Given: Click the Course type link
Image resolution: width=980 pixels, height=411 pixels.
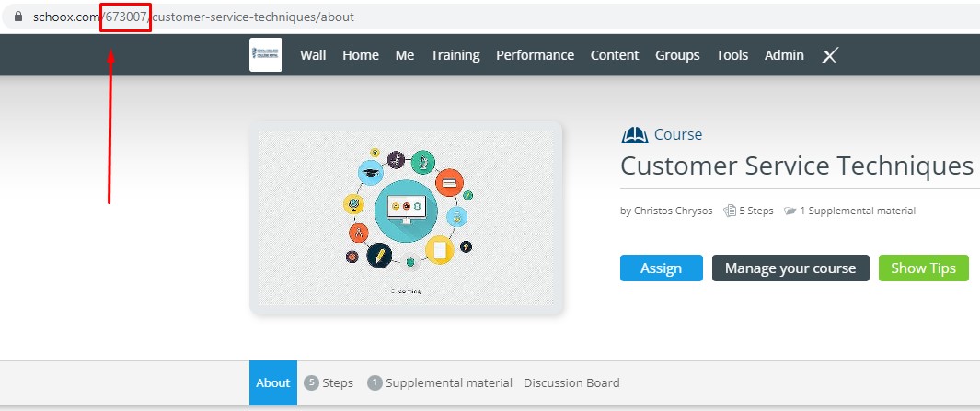Looking at the screenshot, I should pyautogui.click(x=678, y=134).
